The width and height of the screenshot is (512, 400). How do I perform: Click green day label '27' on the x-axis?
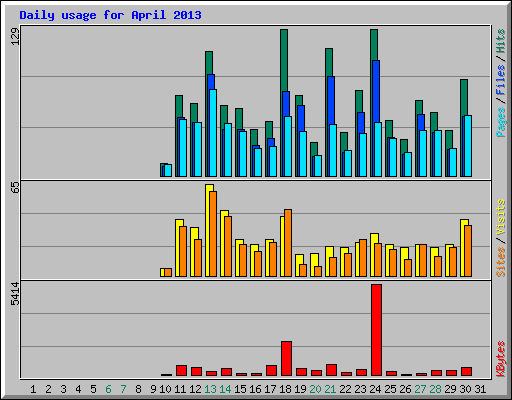pyautogui.click(x=420, y=389)
